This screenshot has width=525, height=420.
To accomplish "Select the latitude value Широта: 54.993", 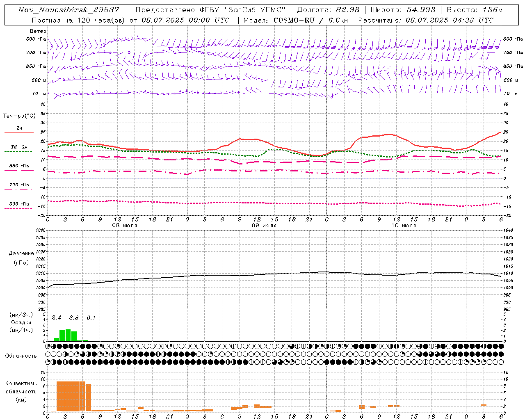I will (403, 10).
